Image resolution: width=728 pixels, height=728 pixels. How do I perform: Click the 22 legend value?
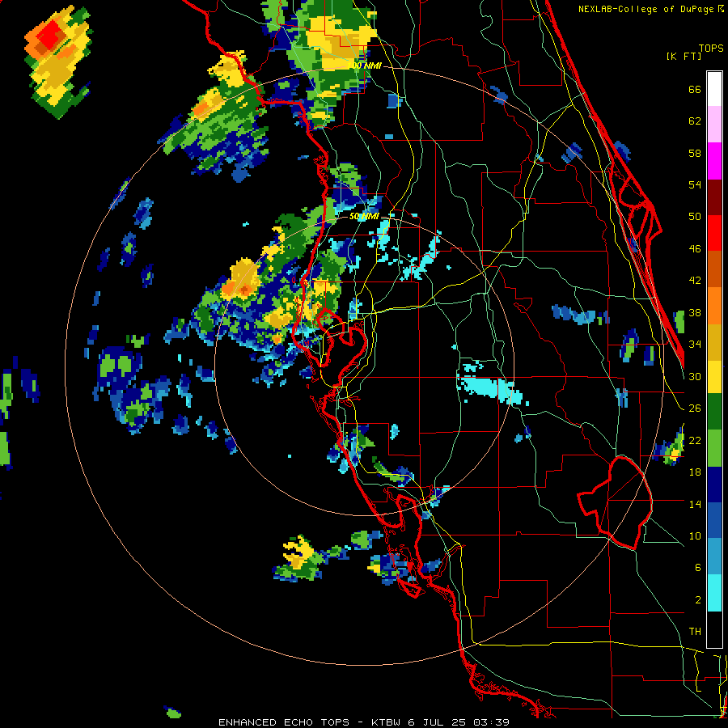click(695, 440)
